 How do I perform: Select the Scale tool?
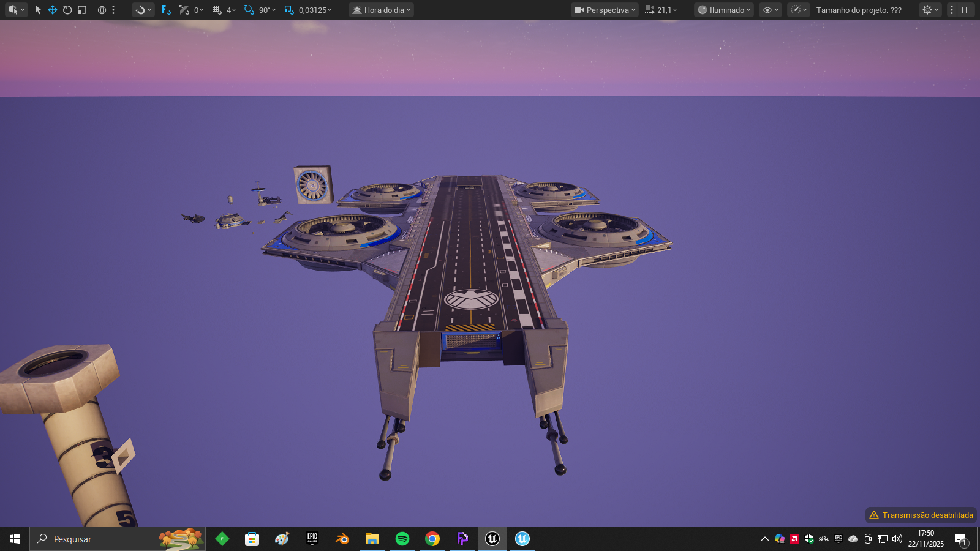pos(83,10)
